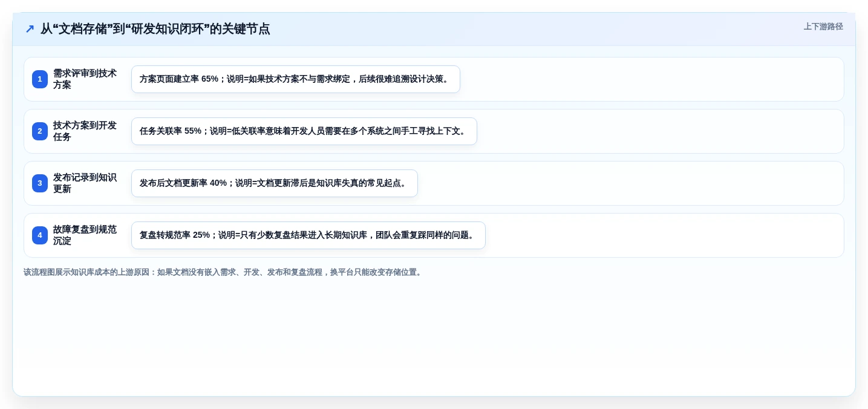Select the 技术方案到开发任务 step label
The width and height of the screenshot is (868, 409).
[85, 131]
